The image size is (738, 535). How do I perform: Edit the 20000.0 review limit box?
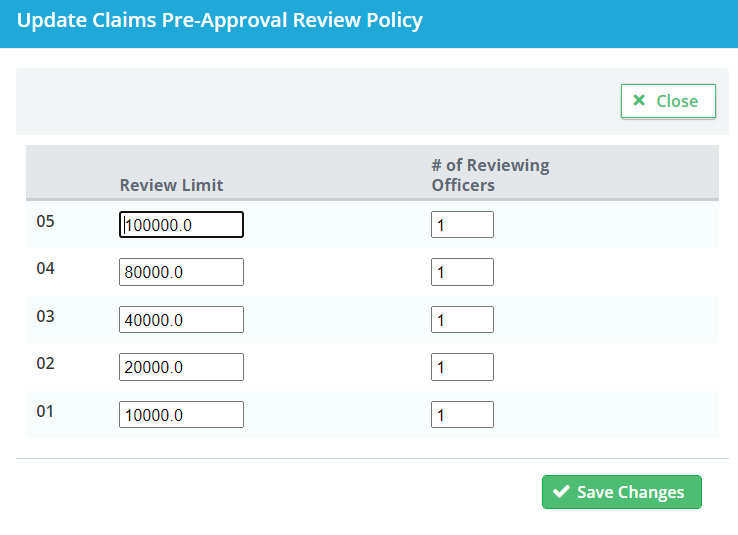[x=181, y=367]
